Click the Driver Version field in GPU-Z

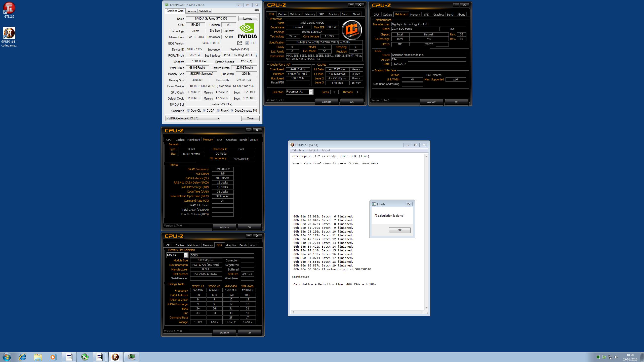tap(221, 86)
